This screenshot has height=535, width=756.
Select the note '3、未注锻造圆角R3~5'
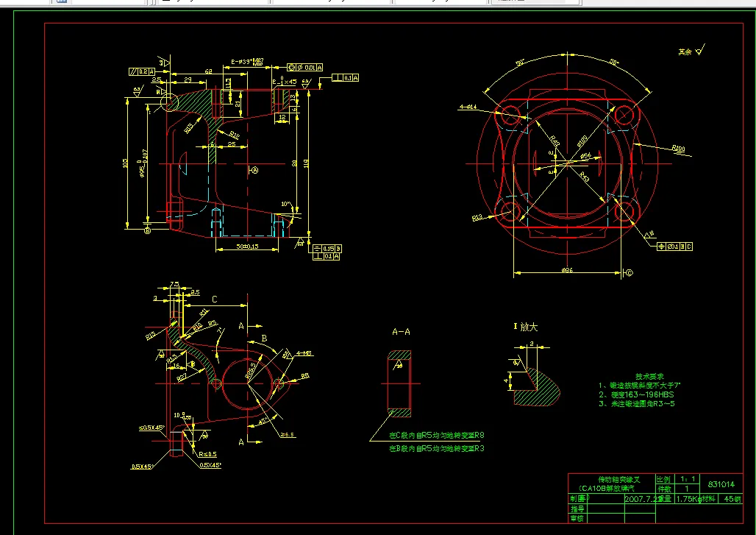coord(637,404)
